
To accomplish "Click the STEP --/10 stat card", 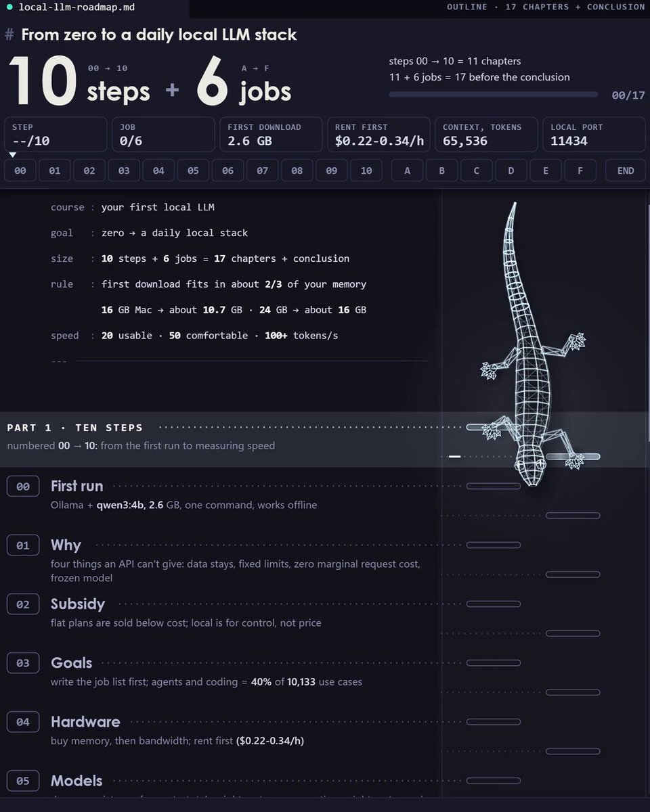I will pos(56,134).
